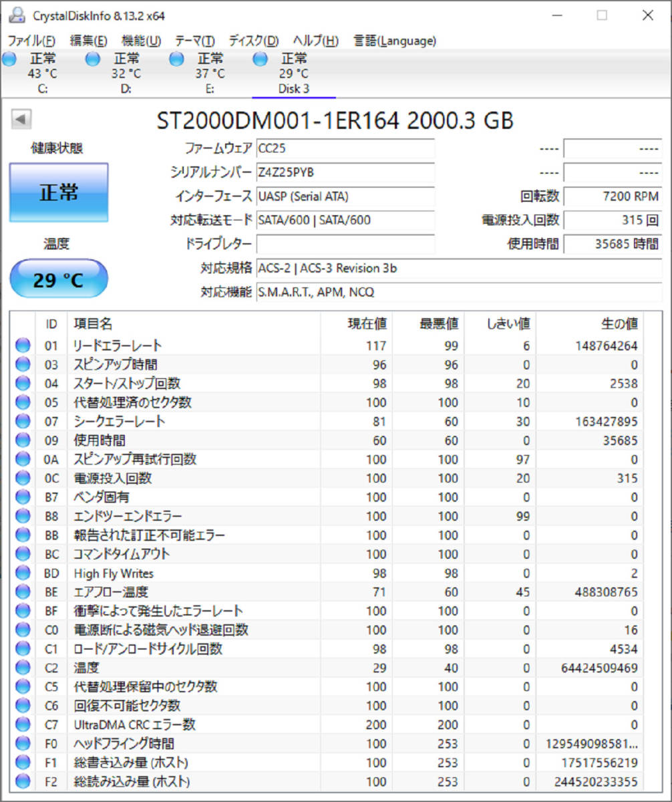Click status orb for attribute C7 UltraDMA CRC エラー数

point(23,724)
